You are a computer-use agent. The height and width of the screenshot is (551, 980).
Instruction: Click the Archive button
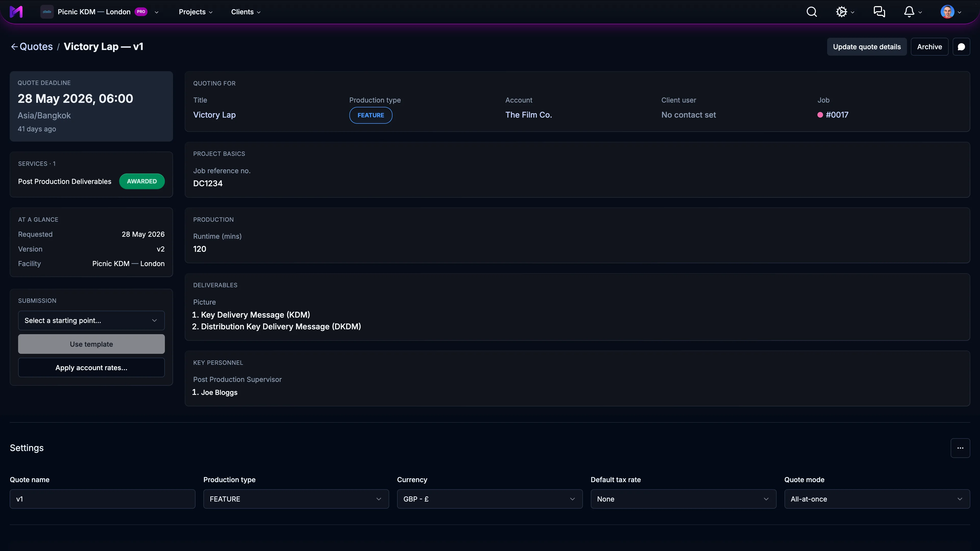tap(929, 47)
